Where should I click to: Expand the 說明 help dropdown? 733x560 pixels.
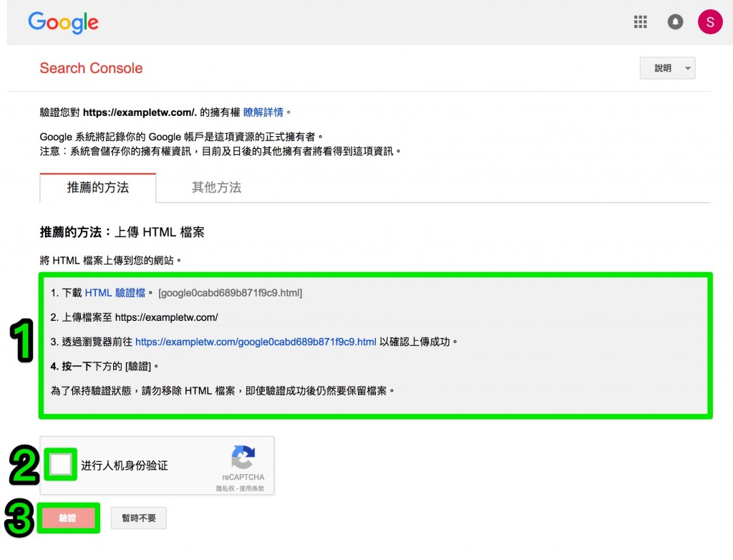coord(667,68)
